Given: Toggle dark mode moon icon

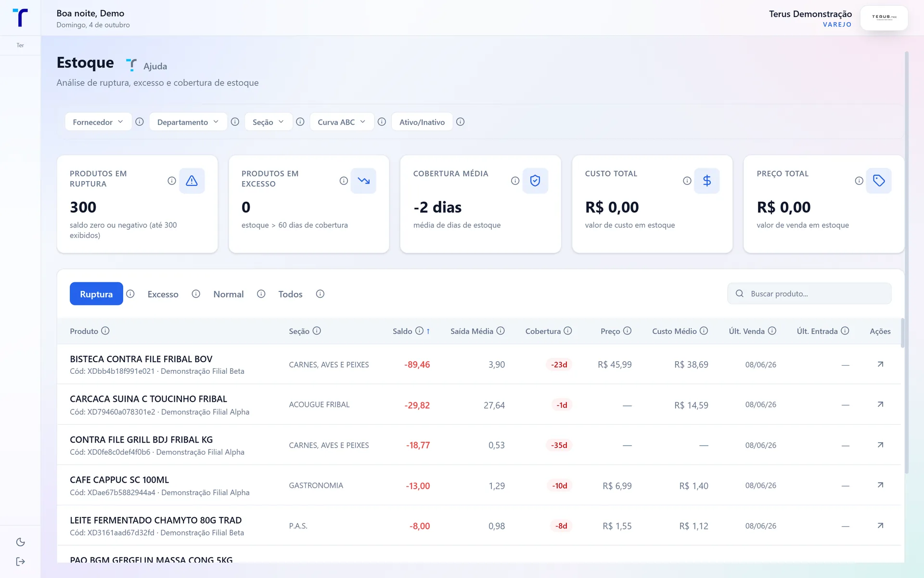Looking at the screenshot, I should coord(20,542).
